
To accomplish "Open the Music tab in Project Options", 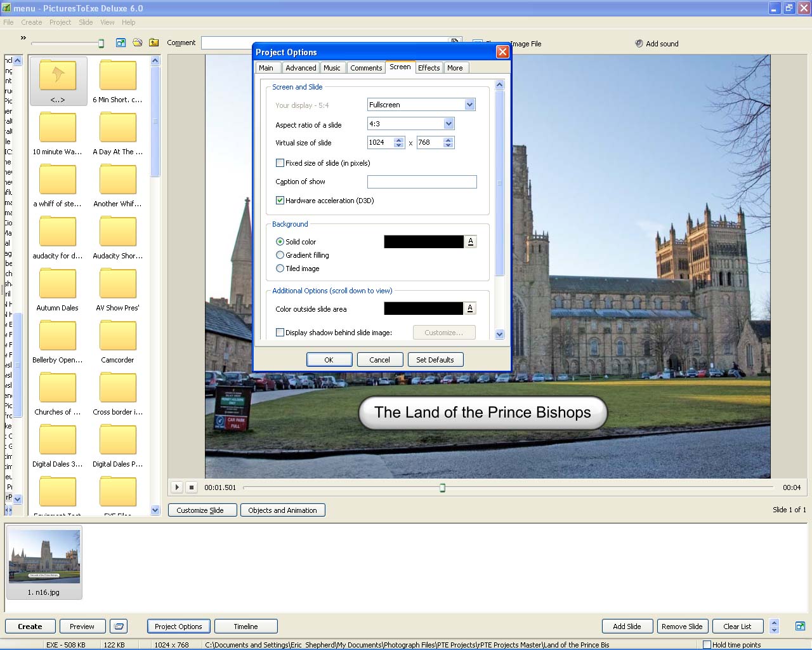I will [x=332, y=68].
